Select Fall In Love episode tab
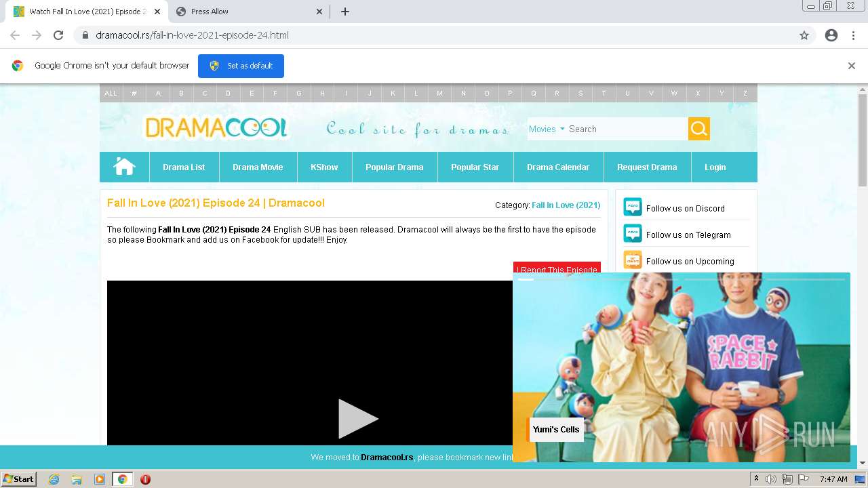 pos(86,12)
